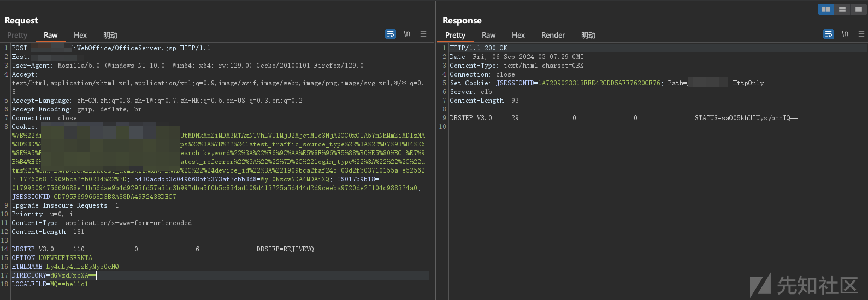This screenshot has height=300, width=868.
Task: Select top-bottom split layout icon
Action: coord(842,9)
